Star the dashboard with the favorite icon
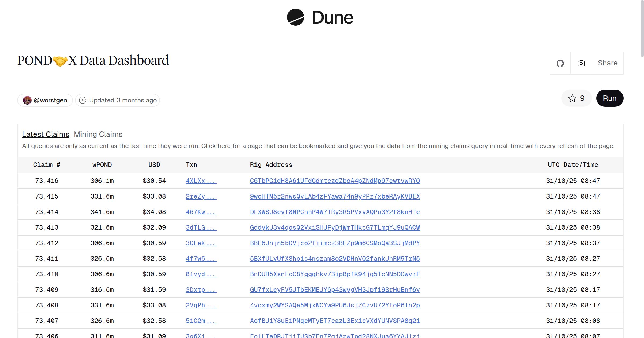Screen dimensions: 644x338 (573, 98)
